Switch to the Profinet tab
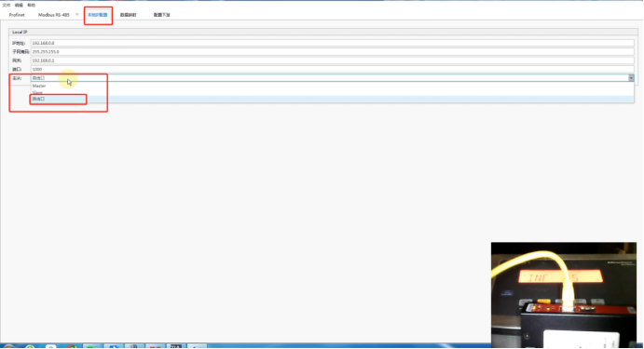This screenshot has width=644, height=349. click(17, 15)
